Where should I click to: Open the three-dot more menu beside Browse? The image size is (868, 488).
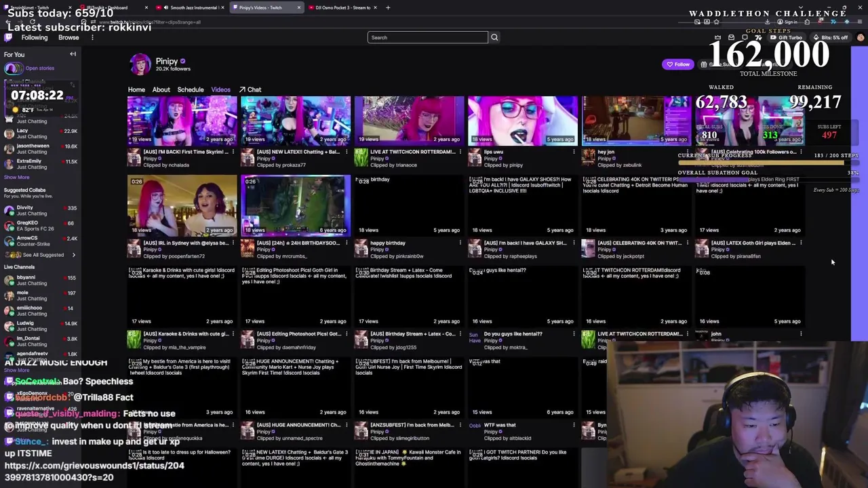[x=92, y=37]
